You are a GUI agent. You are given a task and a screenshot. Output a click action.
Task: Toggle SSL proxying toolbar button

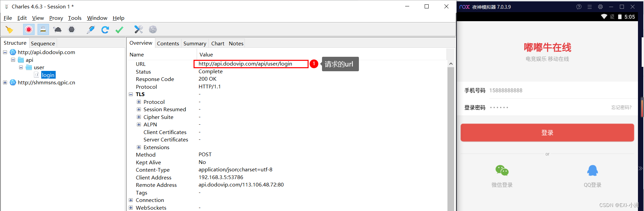43,30
